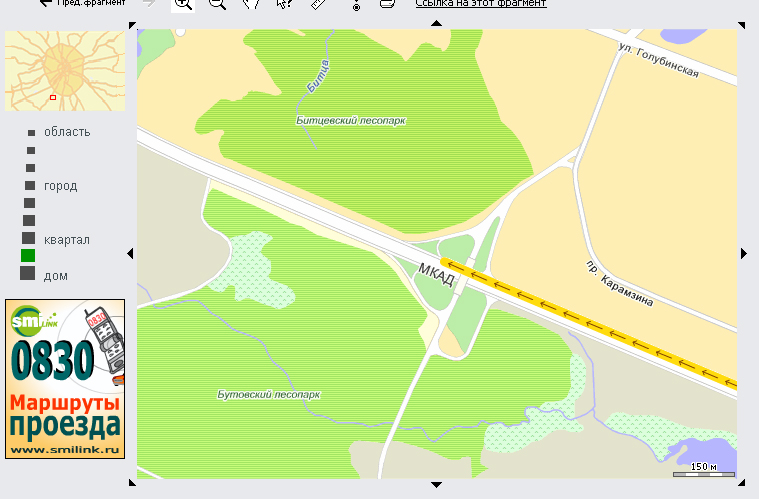The height and width of the screenshot is (499, 759).
Task: Open the smilink 0830 route advertisement banner
Action: click(65, 378)
